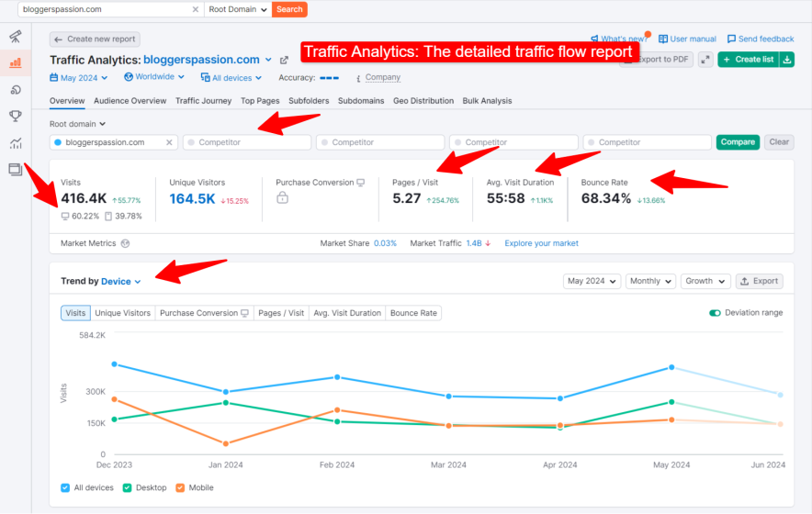Click the Create new report button
Screen dimensions: 812x514
click(x=95, y=39)
